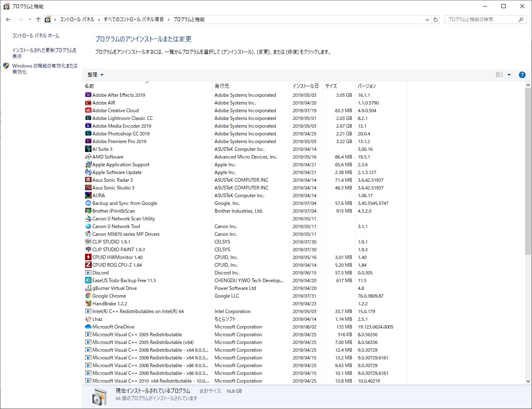Image resolution: width=532 pixels, height=409 pixels.
Task: Go back using the back arrow
Action: (x=8, y=20)
